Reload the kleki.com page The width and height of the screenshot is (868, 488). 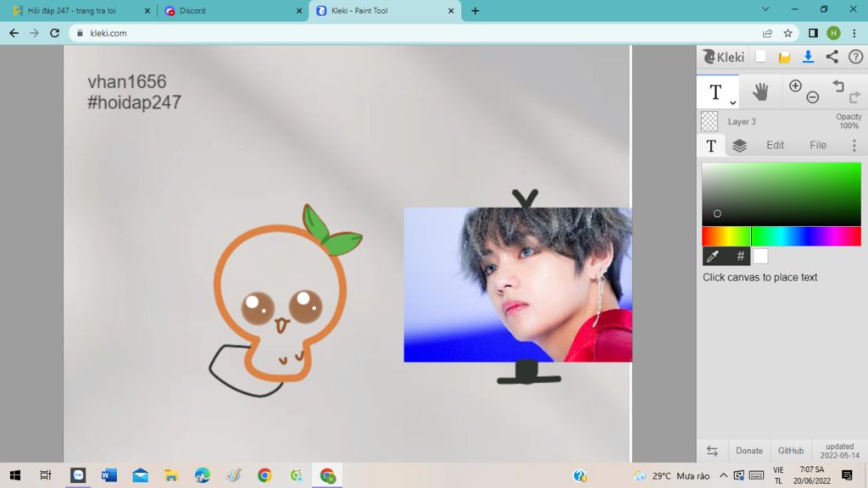[x=54, y=33]
